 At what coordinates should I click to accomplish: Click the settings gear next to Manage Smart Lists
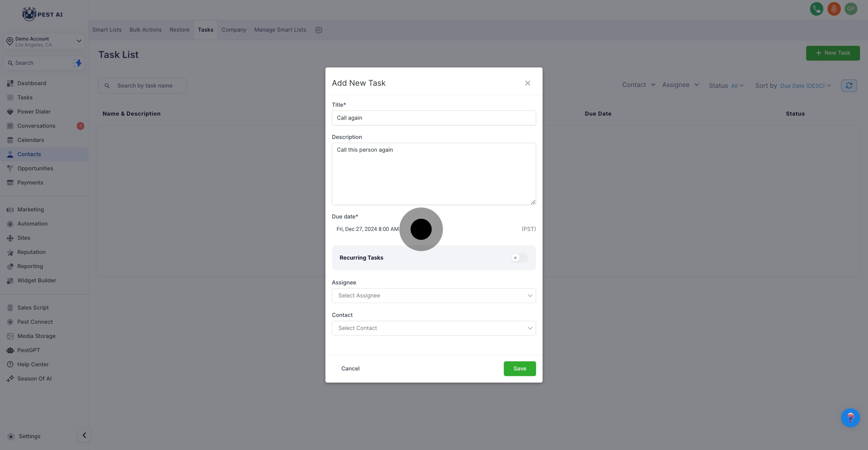click(318, 30)
